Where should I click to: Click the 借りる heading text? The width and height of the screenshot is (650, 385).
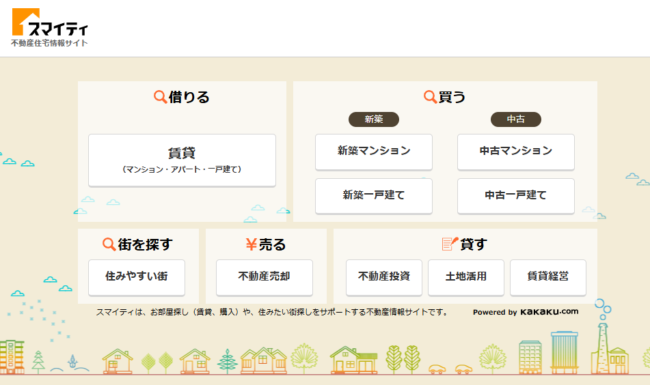pos(189,97)
